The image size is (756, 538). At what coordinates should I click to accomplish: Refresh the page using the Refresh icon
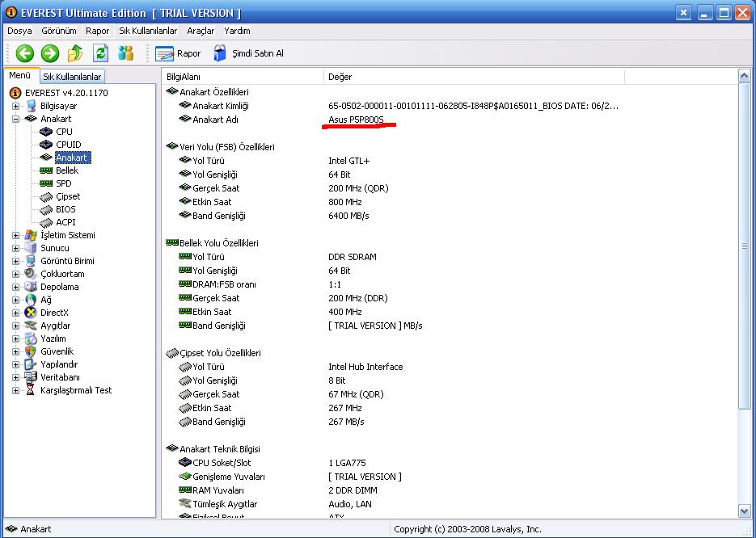pyautogui.click(x=100, y=53)
